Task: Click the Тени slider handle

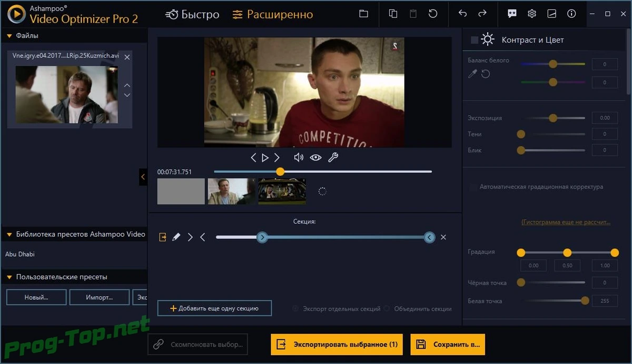Action: pyautogui.click(x=521, y=134)
